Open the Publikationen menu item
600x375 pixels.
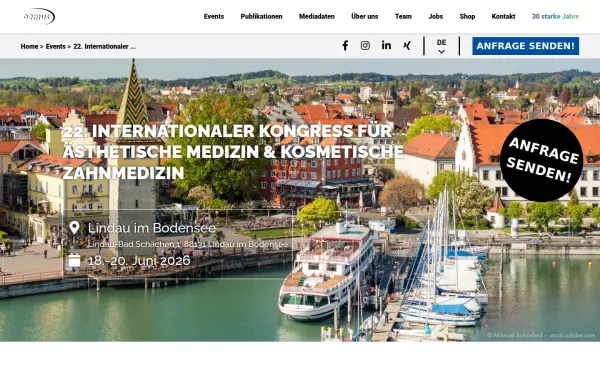pyautogui.click(x=261, y=16)
